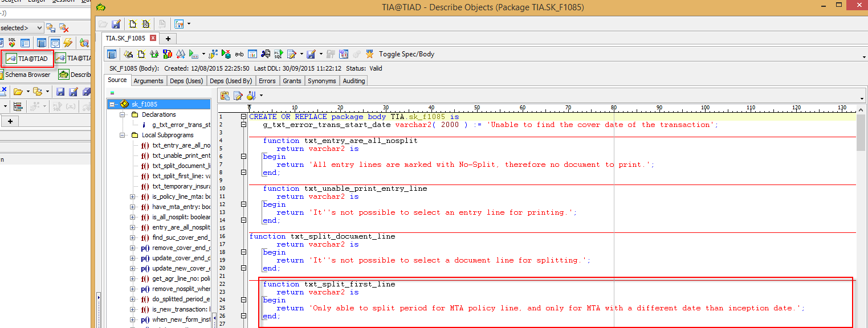868x328 pixels.
Task: Open the Errors tab
Action: (267, 81)
